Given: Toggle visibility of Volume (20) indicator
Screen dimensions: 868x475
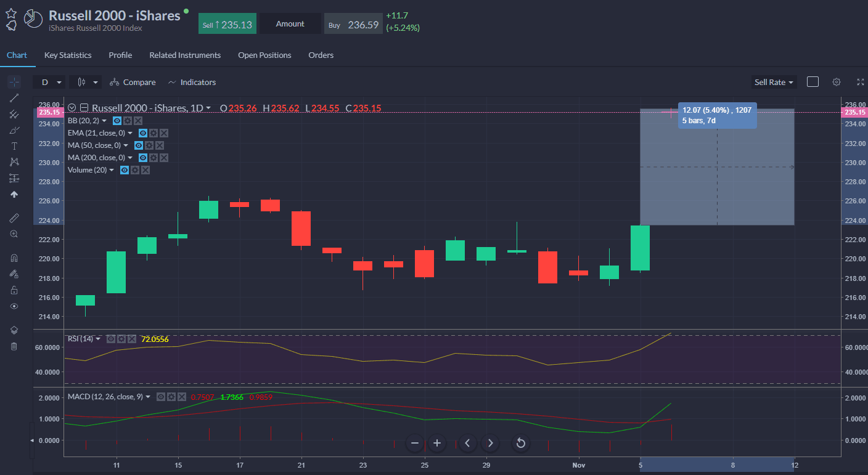Looking at the screenshot, I should click(125, 170).
